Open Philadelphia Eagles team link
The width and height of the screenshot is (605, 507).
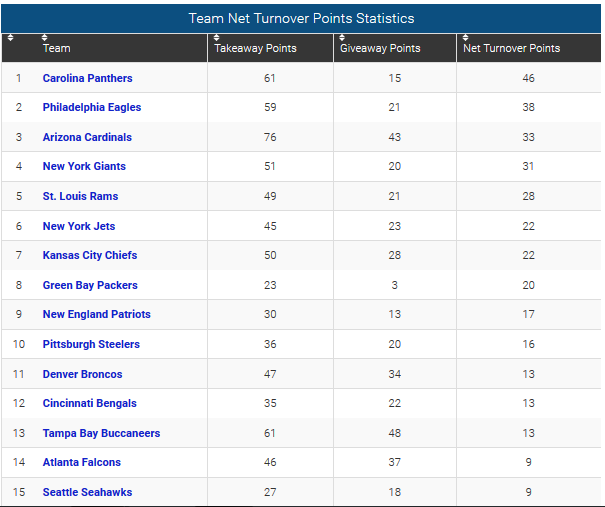click(92, 107)
